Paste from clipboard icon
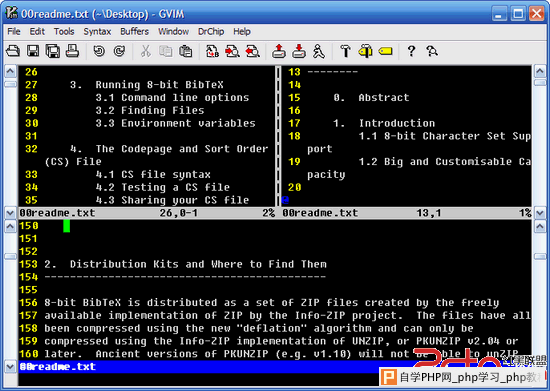Viewport: 550px width, 391px height. pos(186,51)
